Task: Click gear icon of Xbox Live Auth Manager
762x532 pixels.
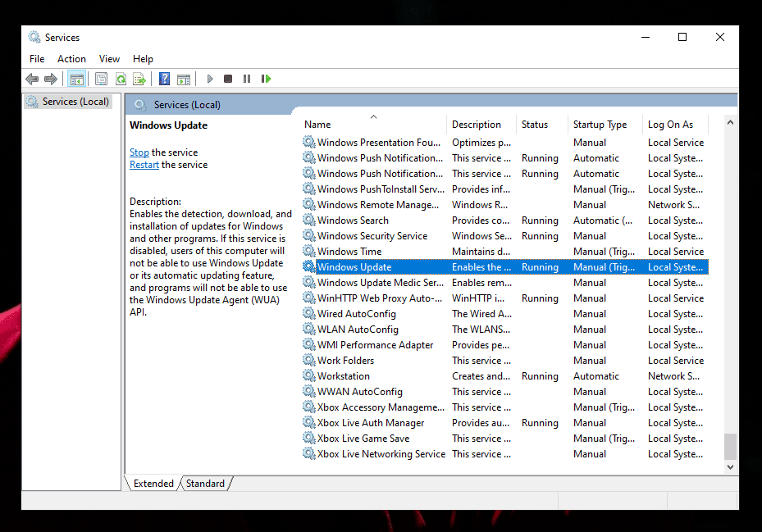Action: tap(309, 422)
